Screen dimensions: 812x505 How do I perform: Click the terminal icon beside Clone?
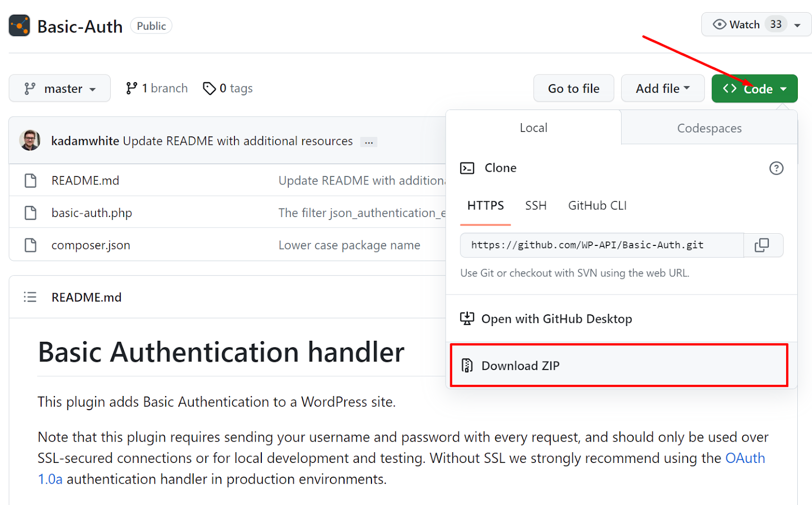point(467,168)
